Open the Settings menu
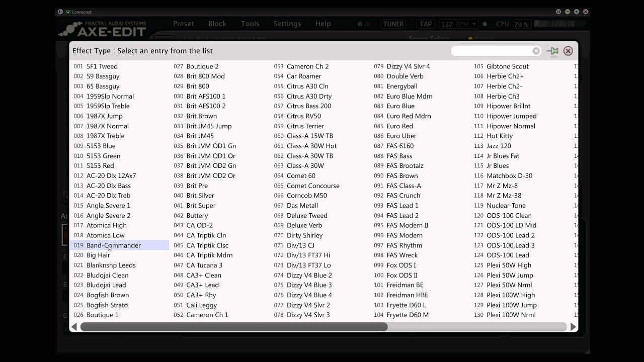Image resolution: width=644 pixels, height=362 pixels. click(287, 24)
